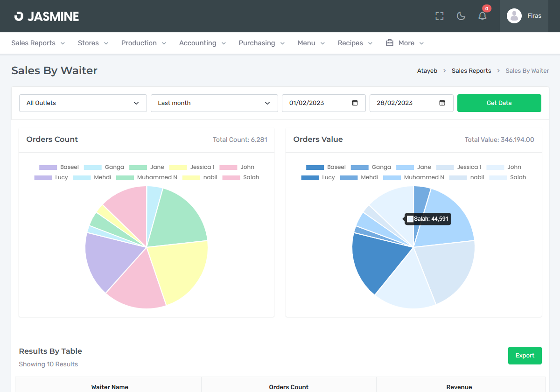Open calendar picker for 01/02/2023
Viewport: 560px width, 392px height.
355,103
